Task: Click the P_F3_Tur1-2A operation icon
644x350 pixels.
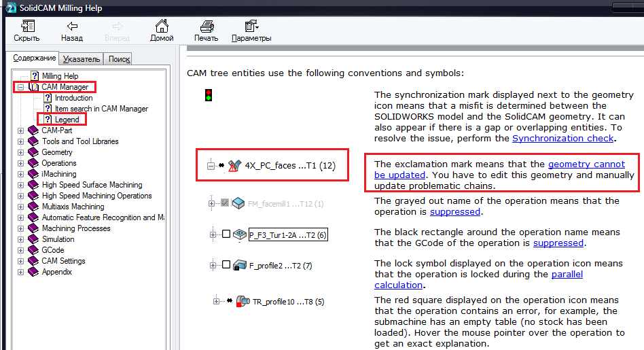Action: click(239, 235)
